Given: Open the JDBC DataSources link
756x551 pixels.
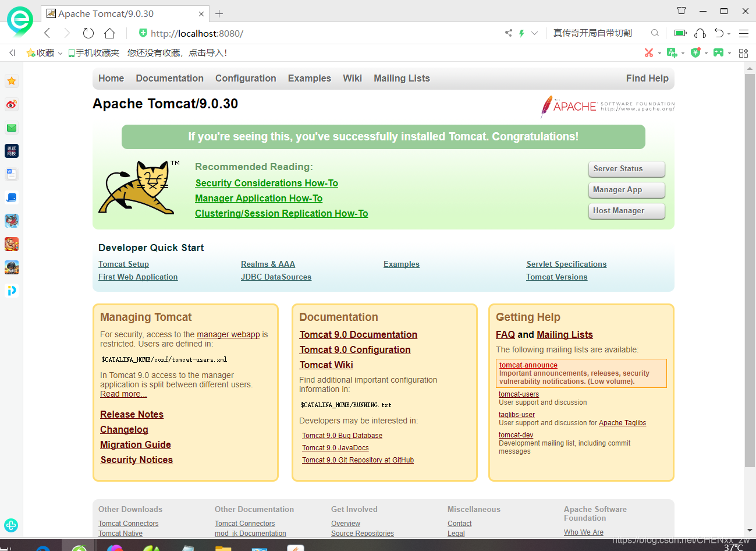Looking at the screenshot, I should coord(276,277).
